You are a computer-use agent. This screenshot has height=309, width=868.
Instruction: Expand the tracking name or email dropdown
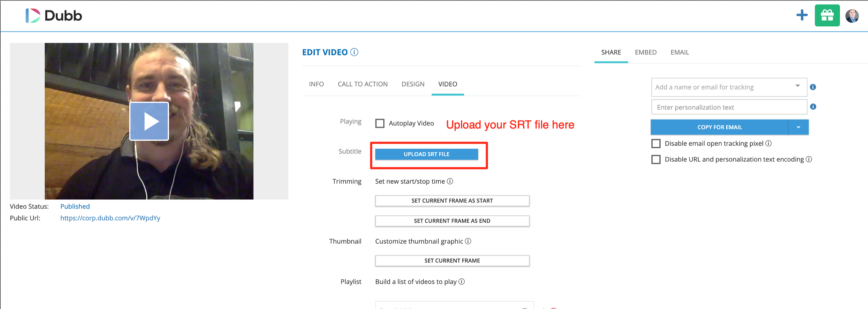798,86
